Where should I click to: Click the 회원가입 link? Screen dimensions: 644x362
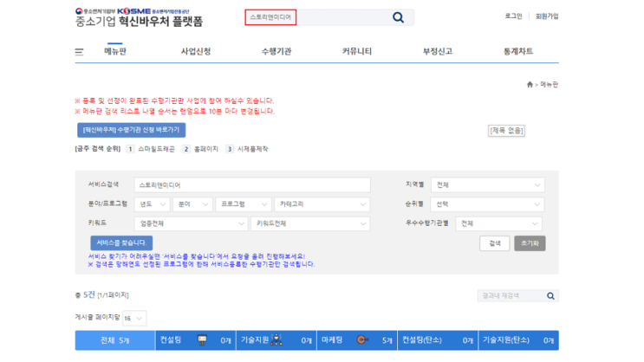[547, 16]
